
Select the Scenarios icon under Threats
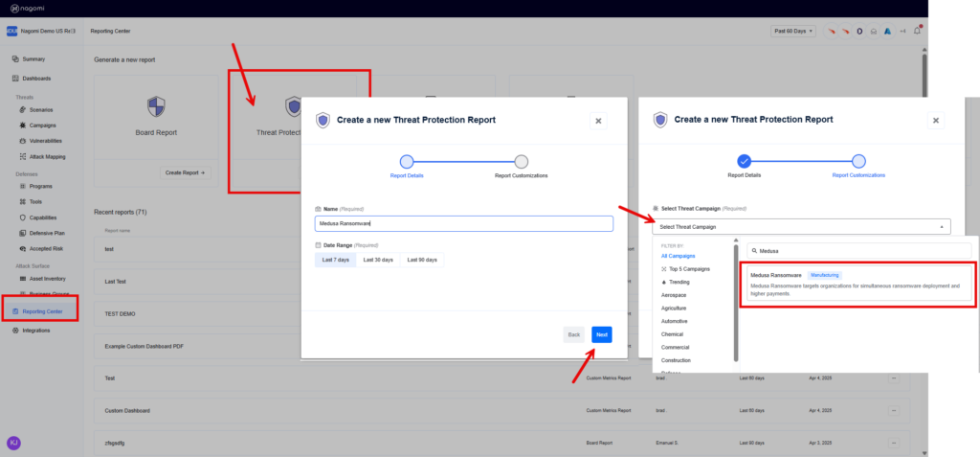pyautogui.click(x=23, y=109)
